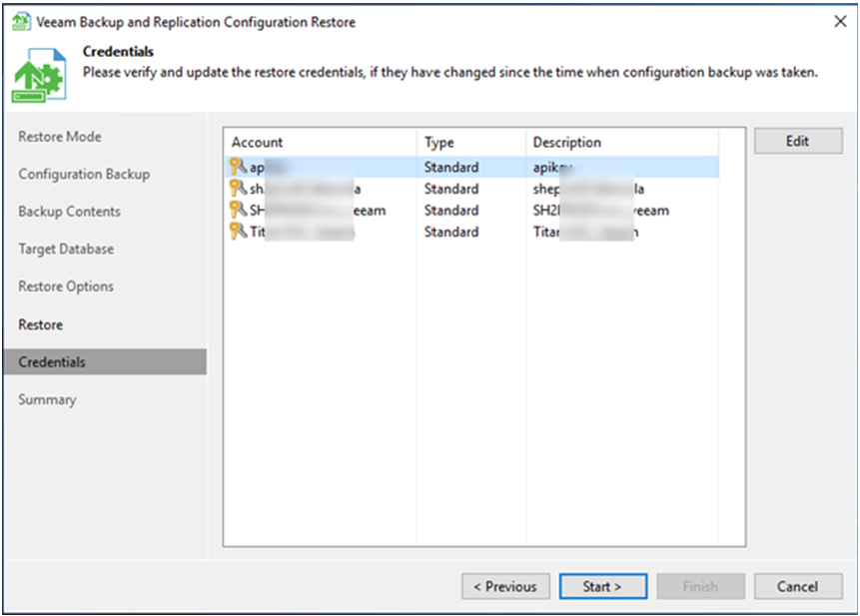Jump to the Summary step
This screenshot has width=860, height=616.
[x=47, y=399]
